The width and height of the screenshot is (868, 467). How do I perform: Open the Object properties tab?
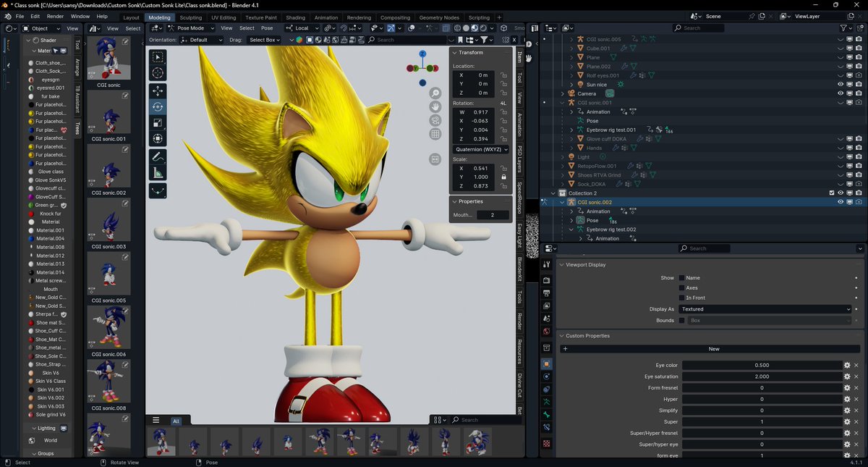tap(547, 363)
